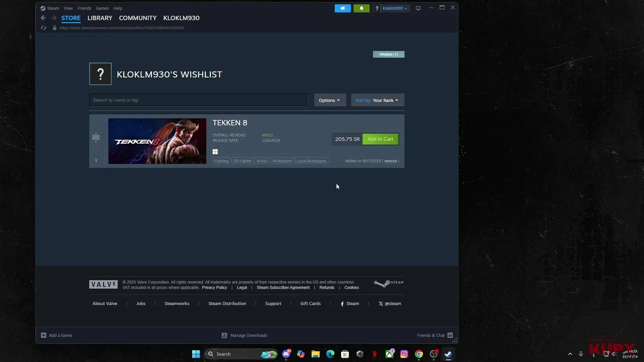Open the TEKKEN 8 capsule image

click(x=157, y=141)
